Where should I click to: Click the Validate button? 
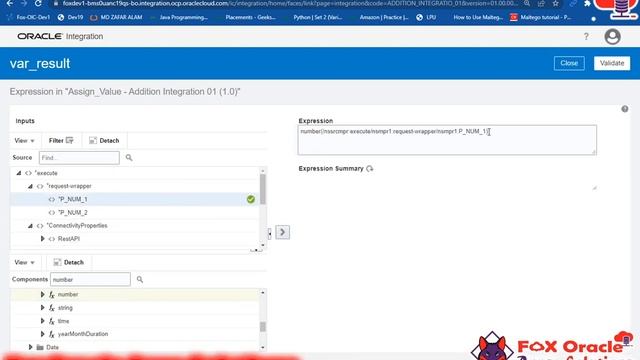click(612, 63)
